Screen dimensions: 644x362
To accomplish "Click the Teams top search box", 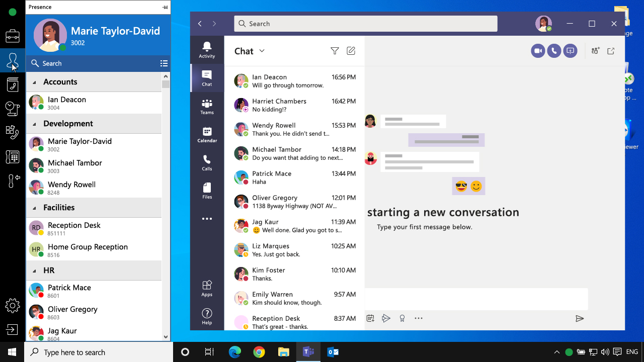I will point(366,24).
